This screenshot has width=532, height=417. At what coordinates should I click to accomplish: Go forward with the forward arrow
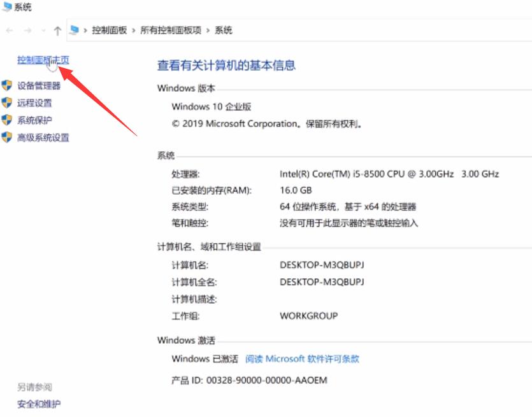coord(28,31)
